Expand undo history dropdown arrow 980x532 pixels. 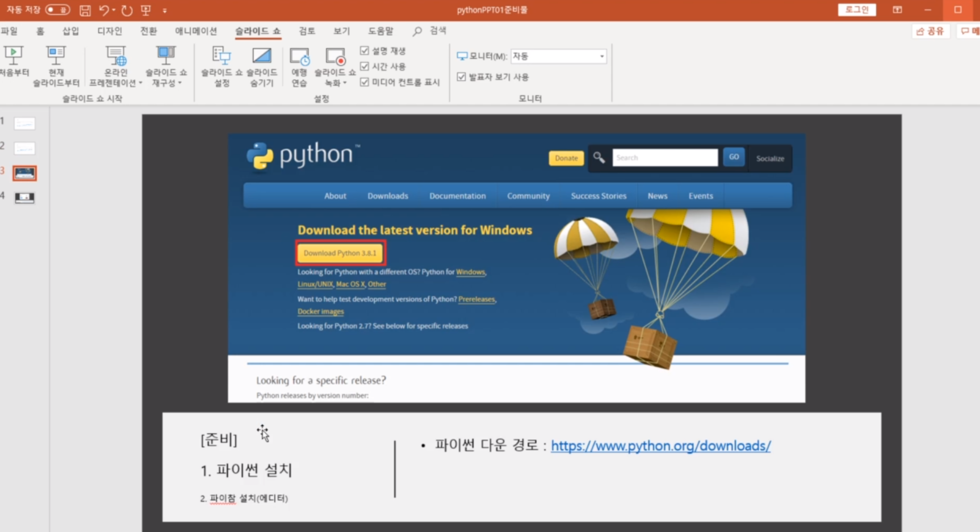point(114,10)
